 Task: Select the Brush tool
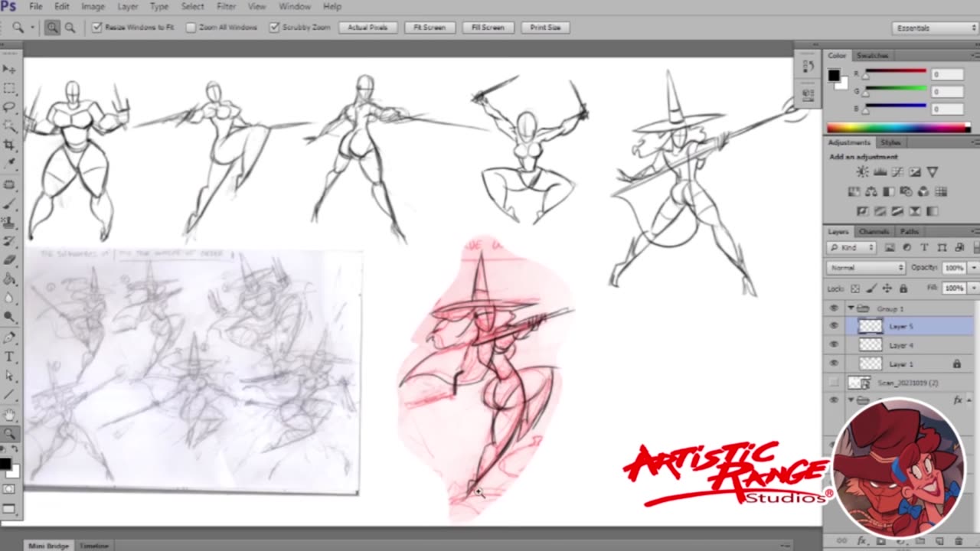coord(9,204)
